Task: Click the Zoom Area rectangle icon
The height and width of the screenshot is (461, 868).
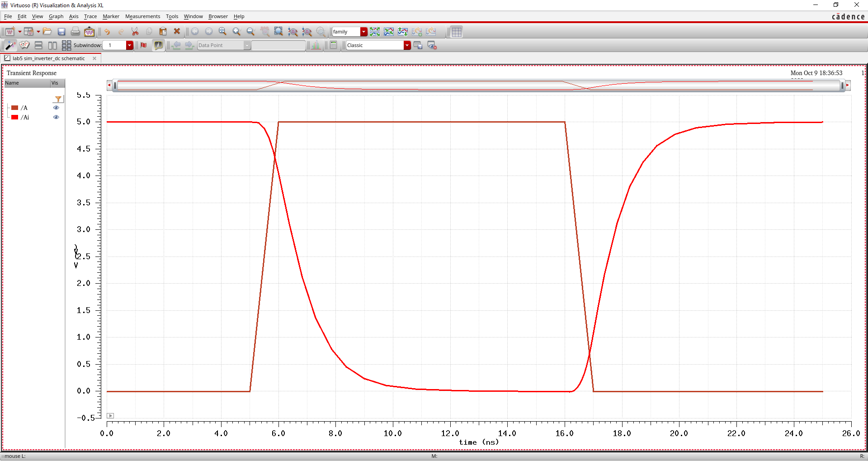Action: [279, 32]
